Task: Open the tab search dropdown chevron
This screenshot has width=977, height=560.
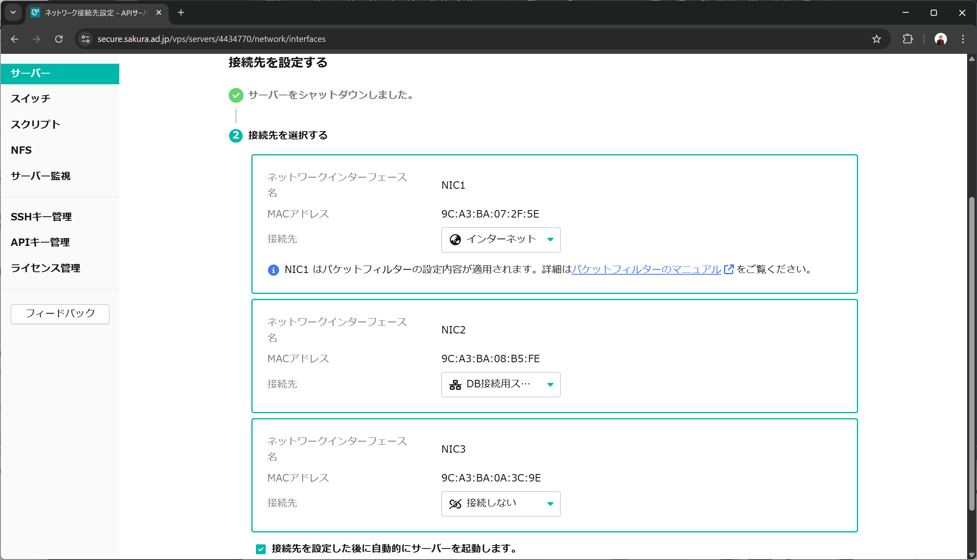Action: point(13,13)
